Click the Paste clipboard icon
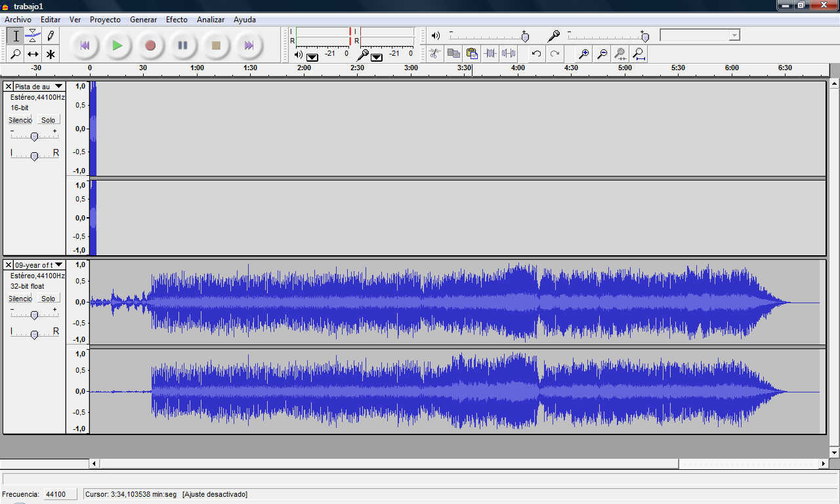 pos(472,54)
